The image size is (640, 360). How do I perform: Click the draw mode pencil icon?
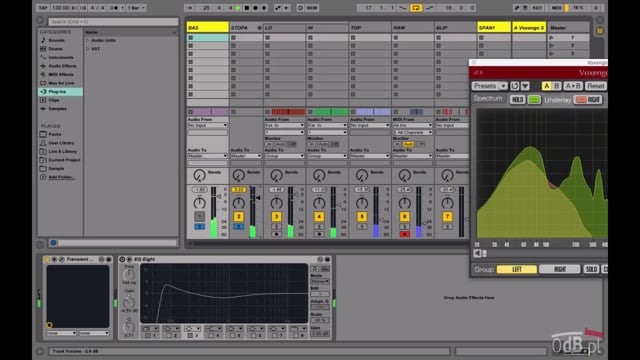point(517,8)
